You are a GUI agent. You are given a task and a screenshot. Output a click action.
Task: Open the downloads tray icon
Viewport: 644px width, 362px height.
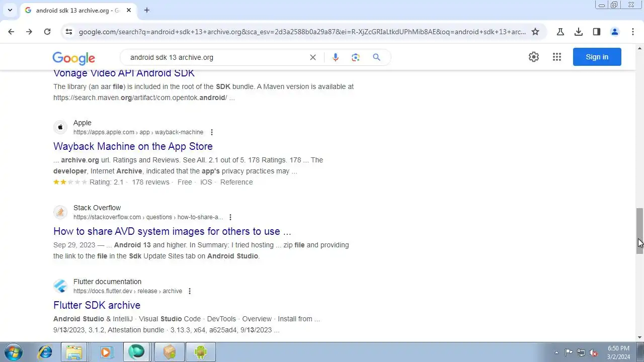coord(579,32)
